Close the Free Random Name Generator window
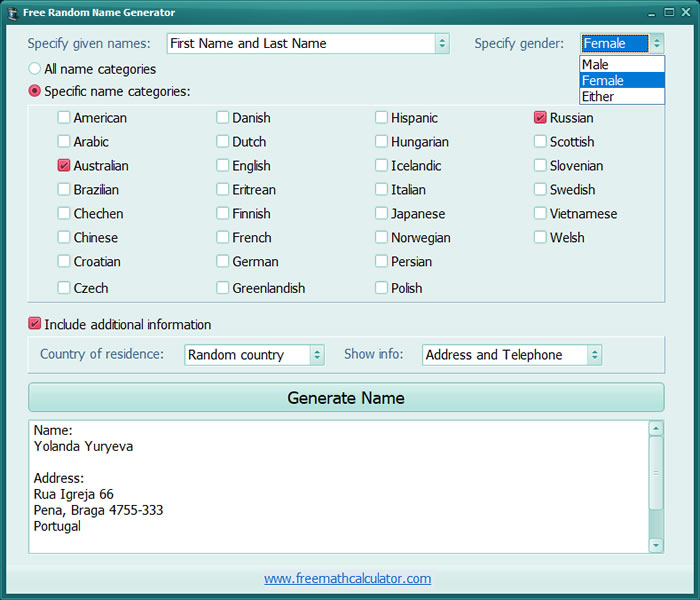 coord(685,13)
